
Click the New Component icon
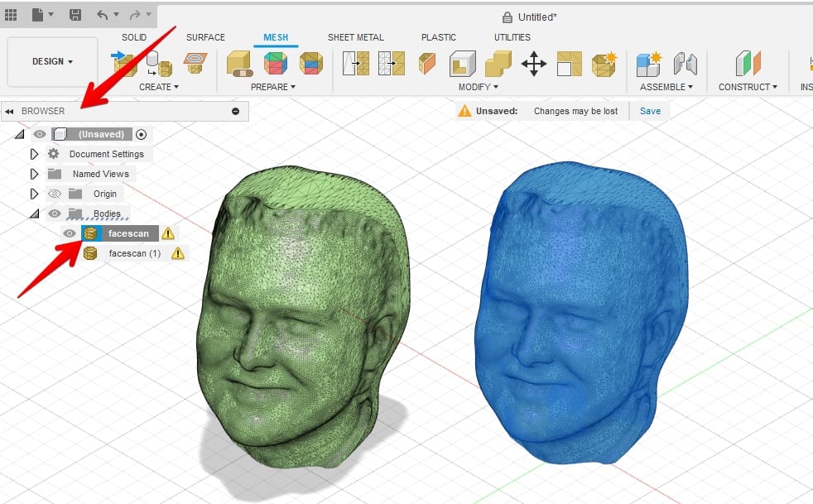pyautogui.click(x=648, y=64)
